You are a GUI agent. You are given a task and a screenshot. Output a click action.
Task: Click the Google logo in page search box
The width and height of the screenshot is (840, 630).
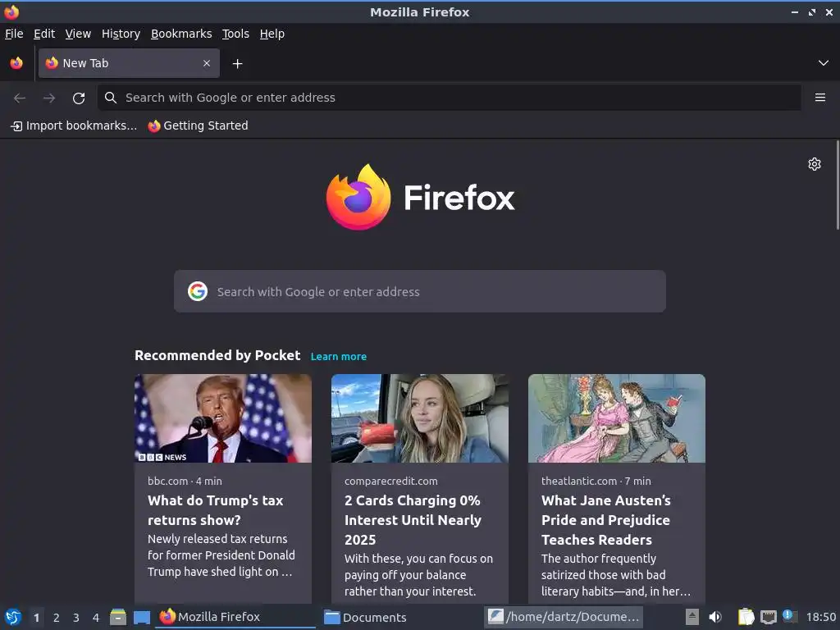(x=198, y=291)
